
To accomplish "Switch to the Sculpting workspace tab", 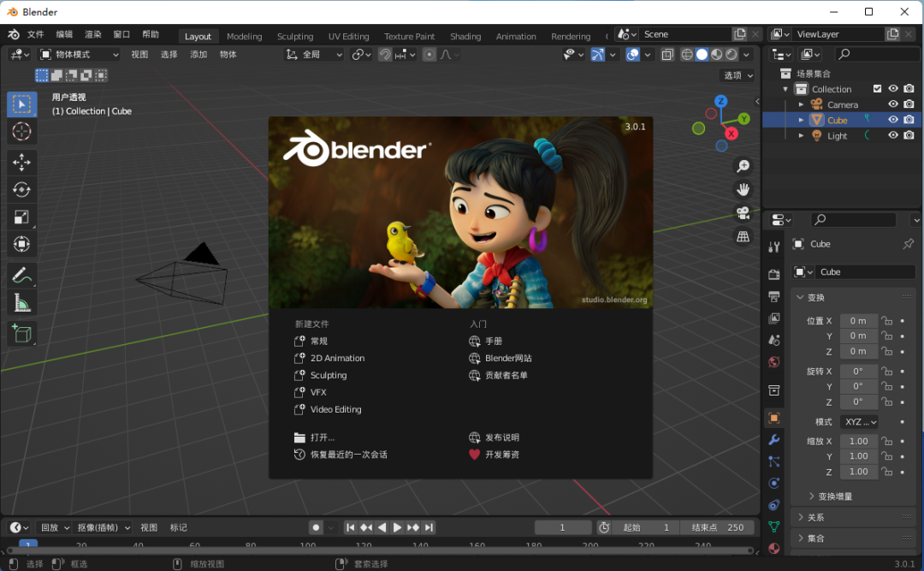I will pyautogui.click(x=294, y=36).
